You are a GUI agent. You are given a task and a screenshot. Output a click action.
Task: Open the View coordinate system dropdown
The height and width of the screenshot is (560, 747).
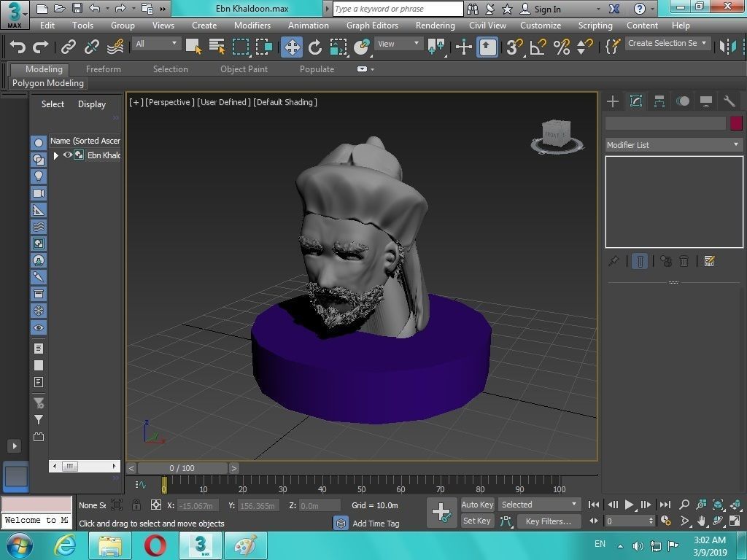(398, 44)
